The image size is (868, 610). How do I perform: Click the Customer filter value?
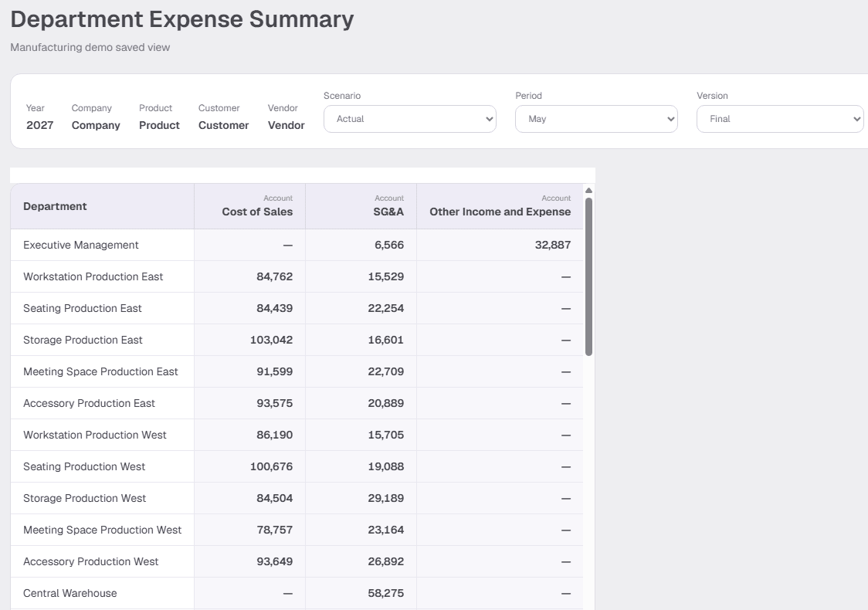pyautogui.click(x=224, y=125)
